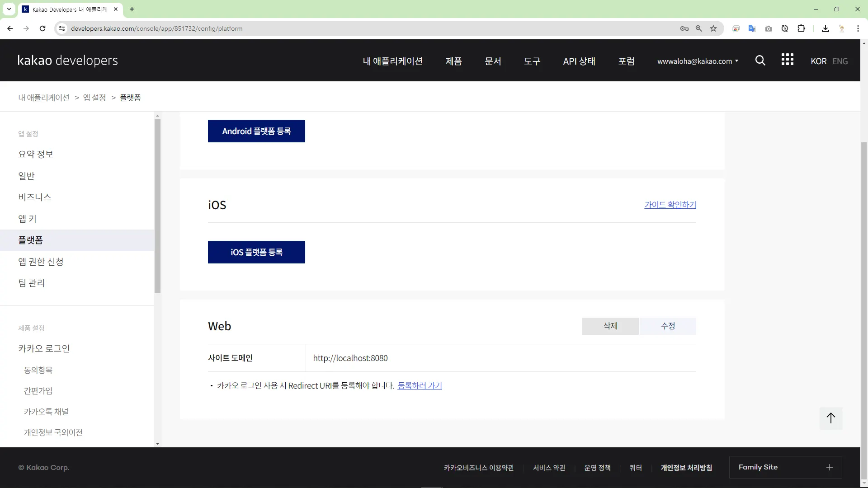868x488 pixels.
Task: Bookmark this page with the star icon
Action: tap(713, 28)
